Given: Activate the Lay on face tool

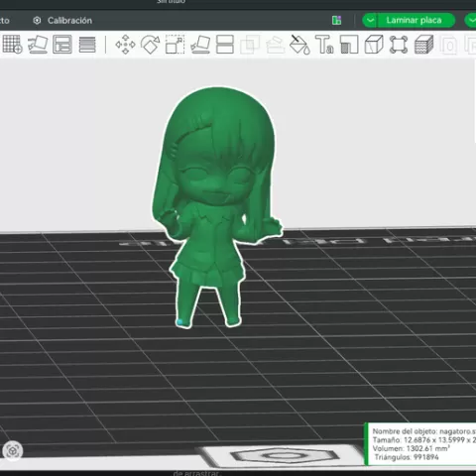Looking at the screenshot, I should click(x=200, y=45).
